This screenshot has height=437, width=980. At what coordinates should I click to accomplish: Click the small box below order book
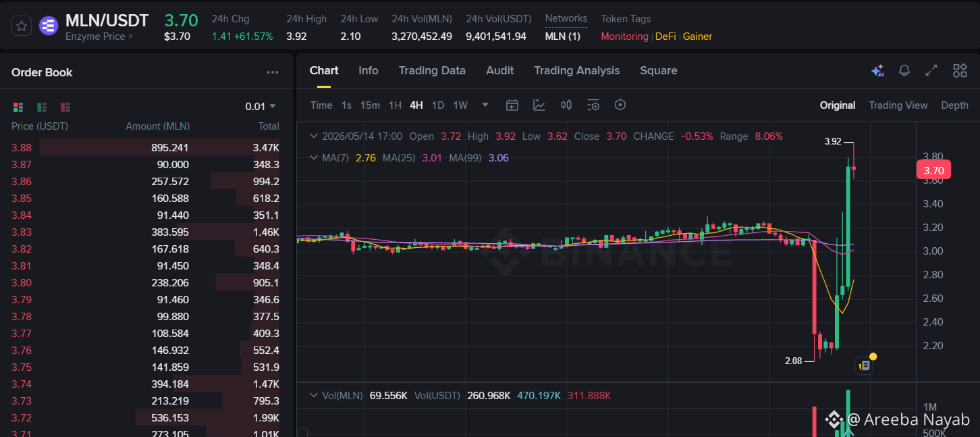[x=302, y=432]
